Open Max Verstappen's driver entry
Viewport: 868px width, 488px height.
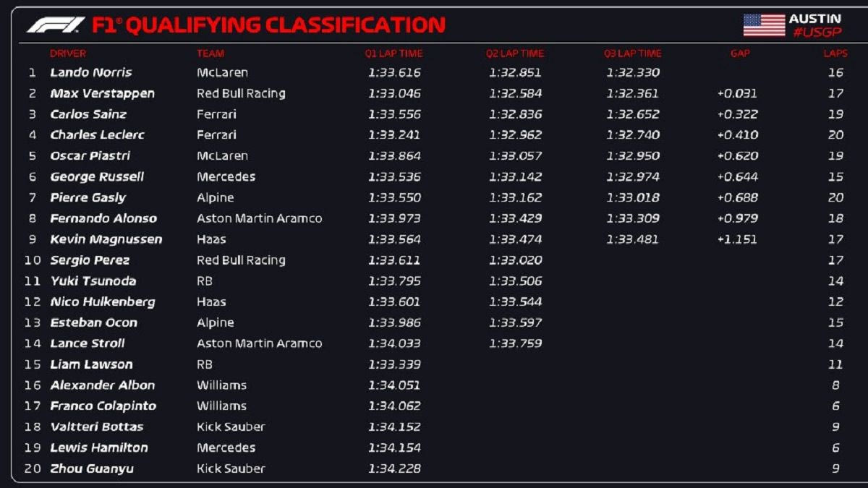103,94
